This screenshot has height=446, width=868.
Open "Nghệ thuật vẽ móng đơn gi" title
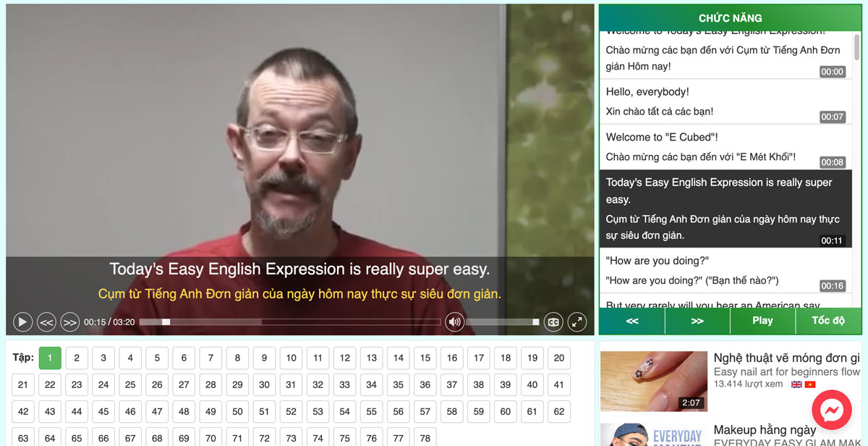click(787, 358)
